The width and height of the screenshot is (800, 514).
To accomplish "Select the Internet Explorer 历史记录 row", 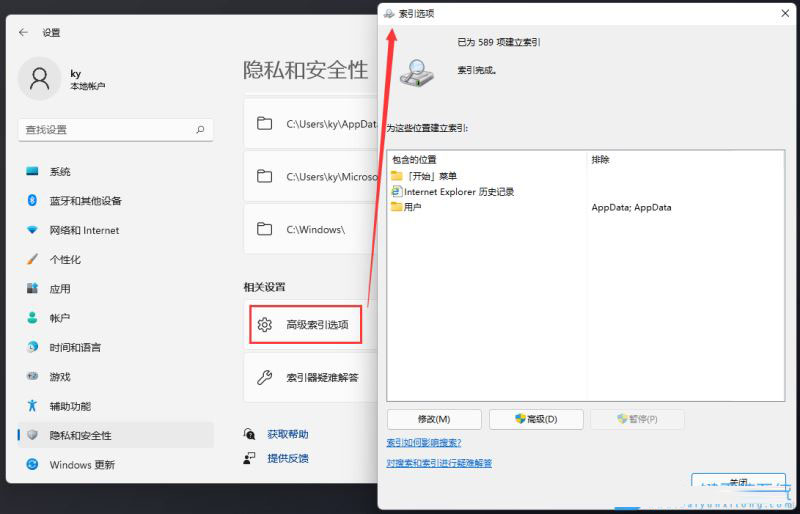I will [x=453, y=192].
